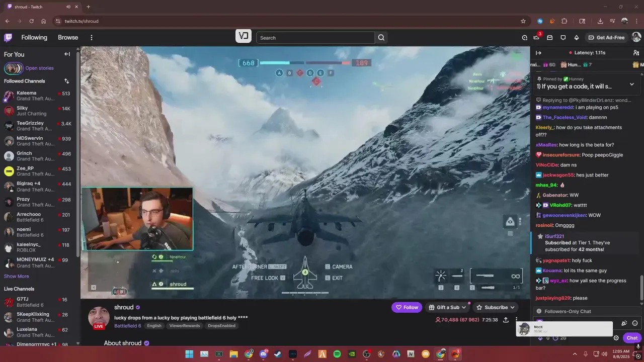Open the Turbo icon left of crown

coord(524,38)
